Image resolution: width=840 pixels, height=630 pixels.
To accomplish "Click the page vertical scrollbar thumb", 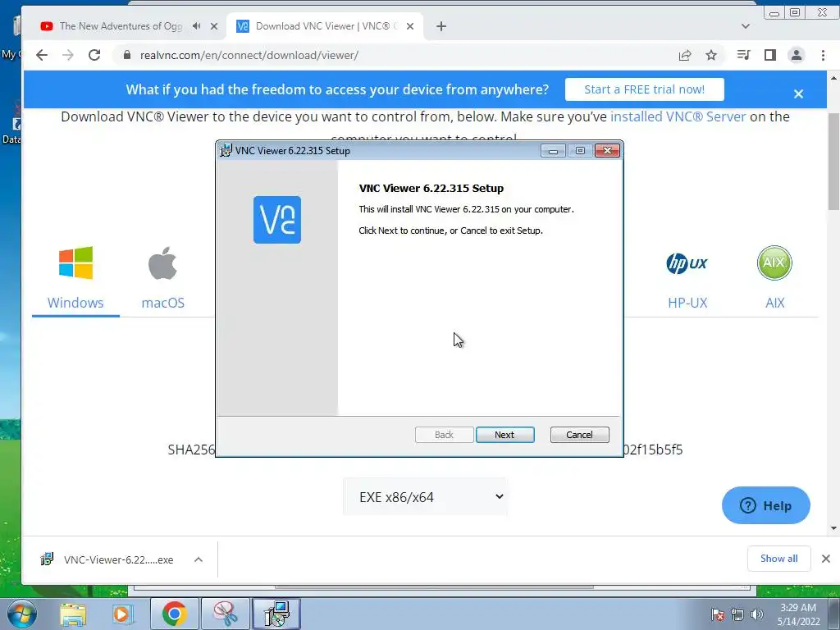I will [x=833, y=161].
